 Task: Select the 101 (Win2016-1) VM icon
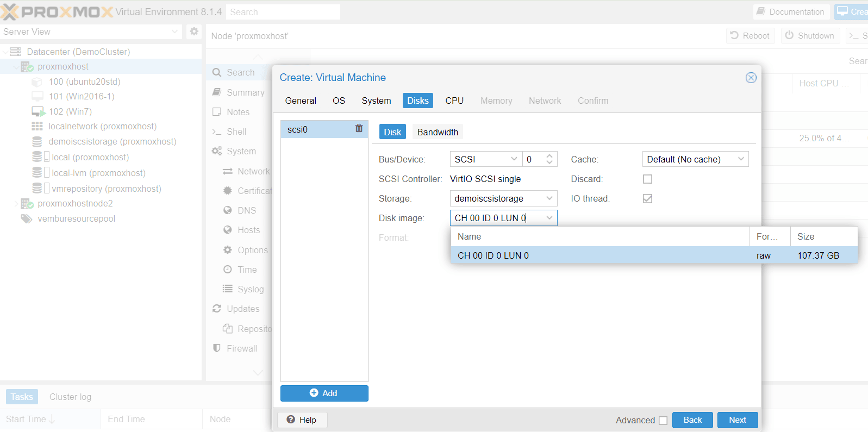[37, 97]
